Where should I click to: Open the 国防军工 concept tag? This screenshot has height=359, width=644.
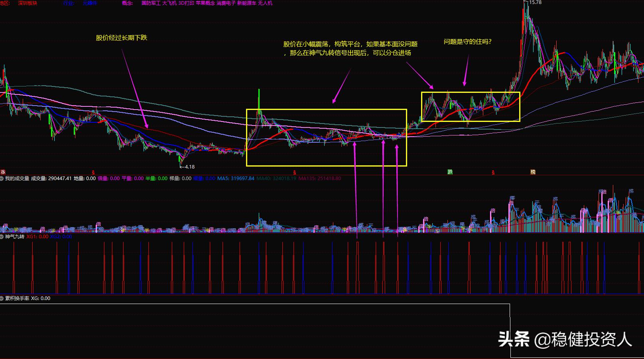[x=151, y=3]
